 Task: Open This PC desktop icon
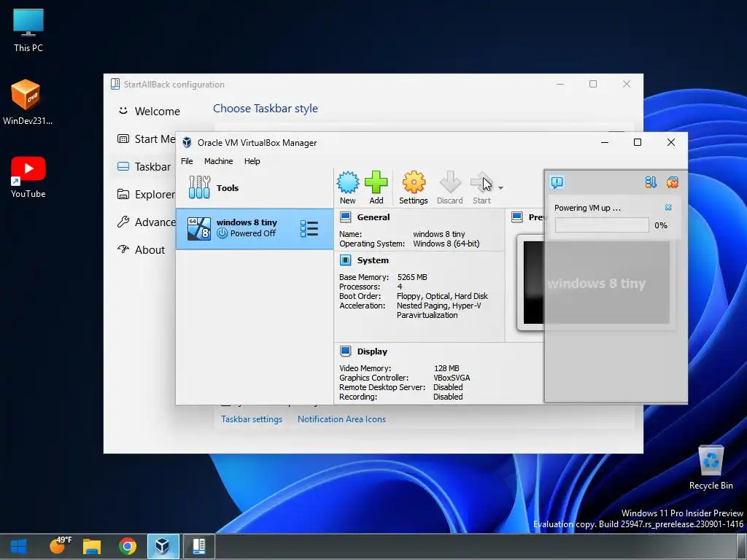[28, 31]
